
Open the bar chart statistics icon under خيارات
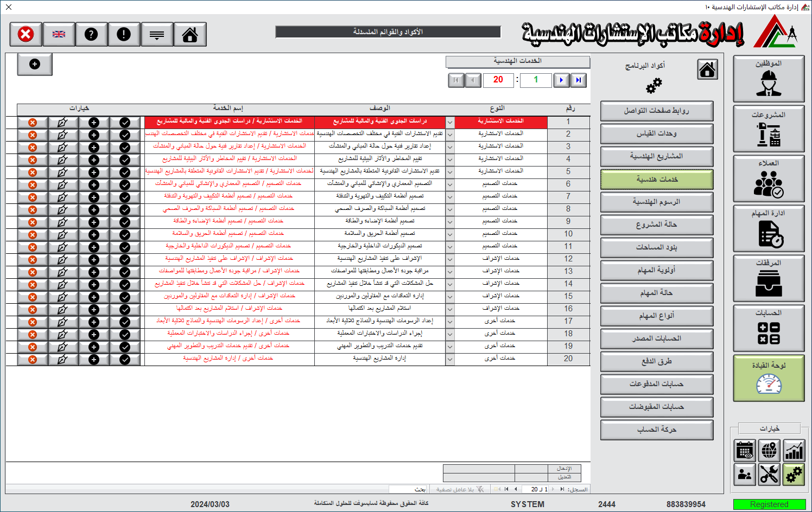click(794, 450)
